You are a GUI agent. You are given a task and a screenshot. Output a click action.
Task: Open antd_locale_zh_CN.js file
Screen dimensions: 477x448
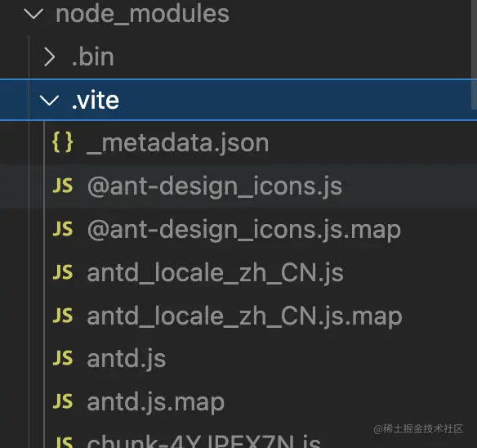215,273
